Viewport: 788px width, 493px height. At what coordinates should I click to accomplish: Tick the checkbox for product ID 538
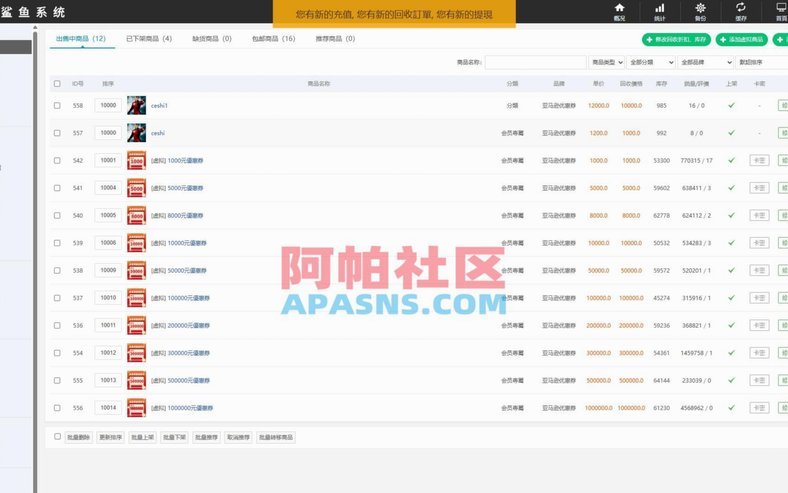57,270
